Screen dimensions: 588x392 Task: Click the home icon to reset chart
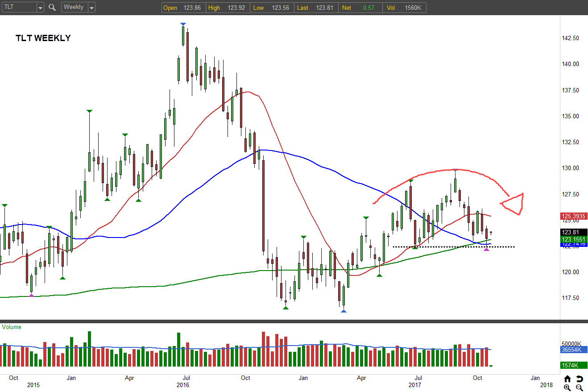(567, 379)
